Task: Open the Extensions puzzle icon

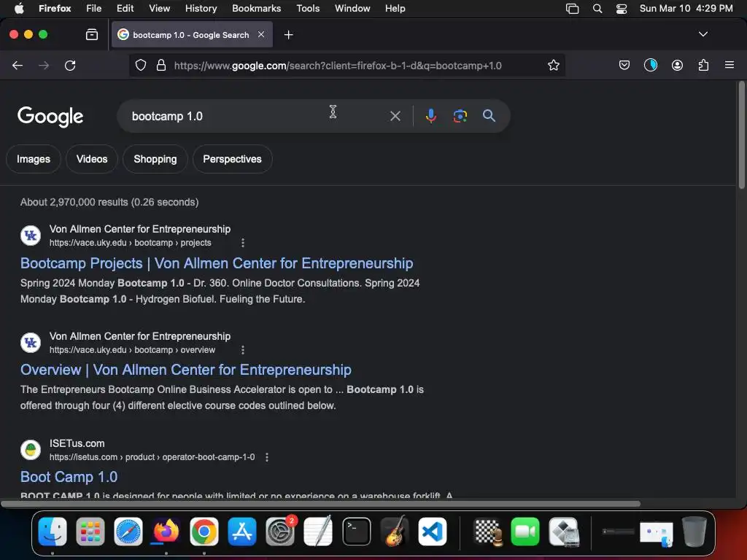Action: [703, 65]
